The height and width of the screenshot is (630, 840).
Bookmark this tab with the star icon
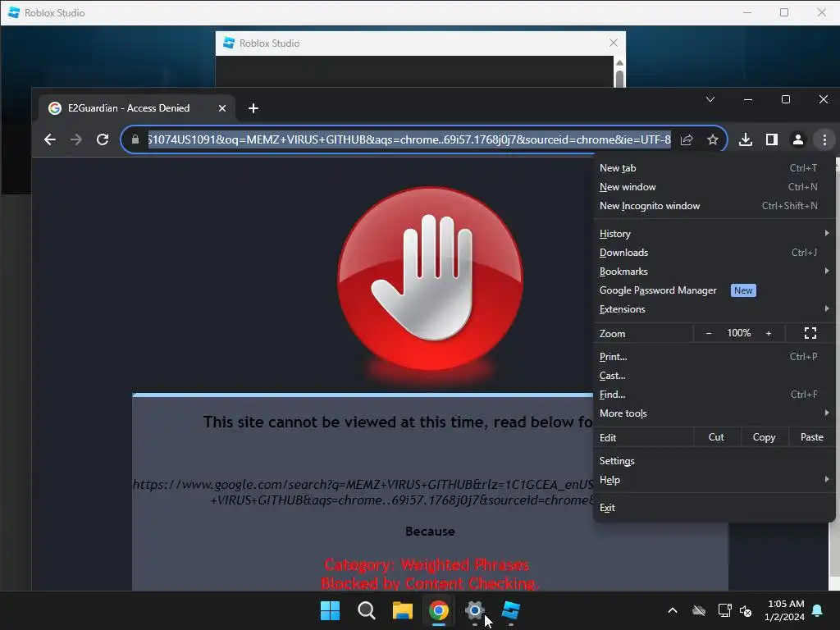pos(713,139)
